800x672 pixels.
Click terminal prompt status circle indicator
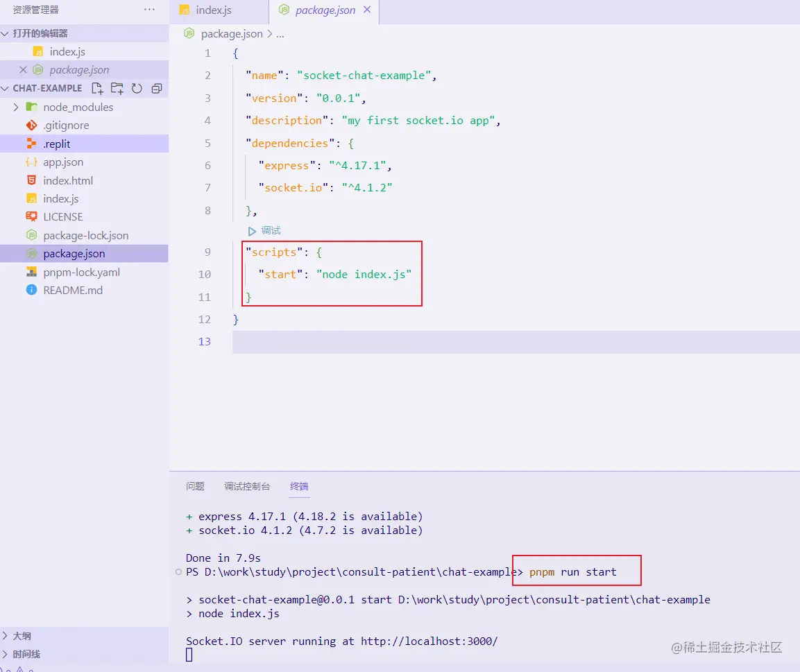178,572
